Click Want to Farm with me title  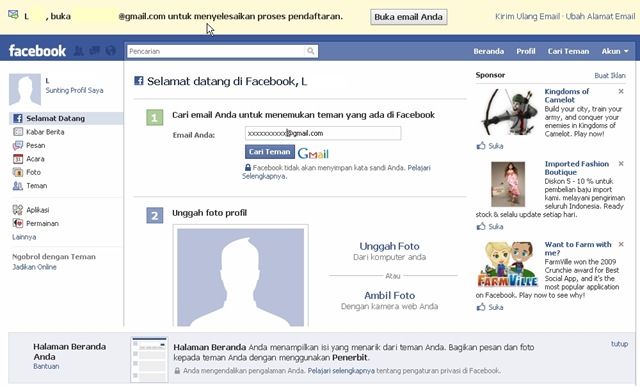click(578, 248)
